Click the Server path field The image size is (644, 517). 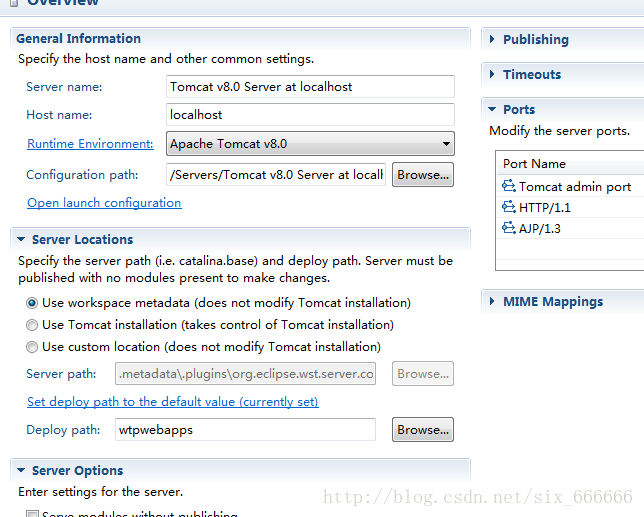tap(245, 374)
